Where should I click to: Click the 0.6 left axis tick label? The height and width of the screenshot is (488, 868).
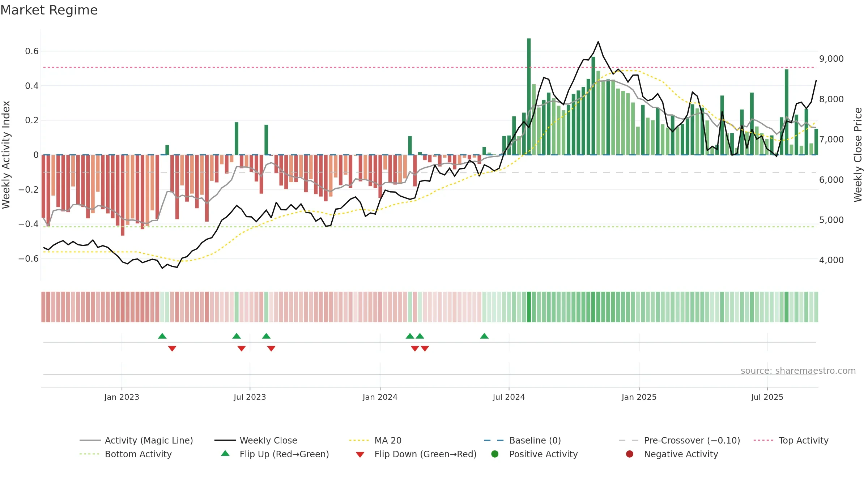click(32, 51)
